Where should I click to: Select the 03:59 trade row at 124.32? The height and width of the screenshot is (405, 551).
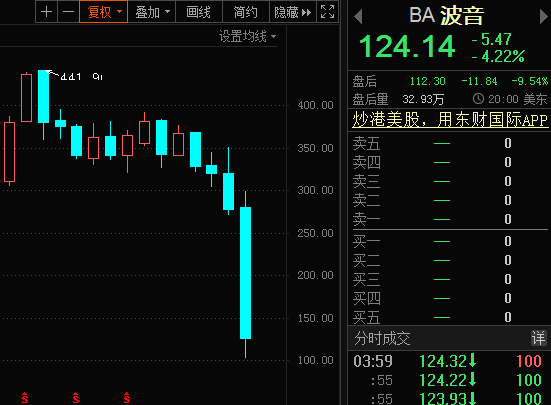click(x=449, y=361)
